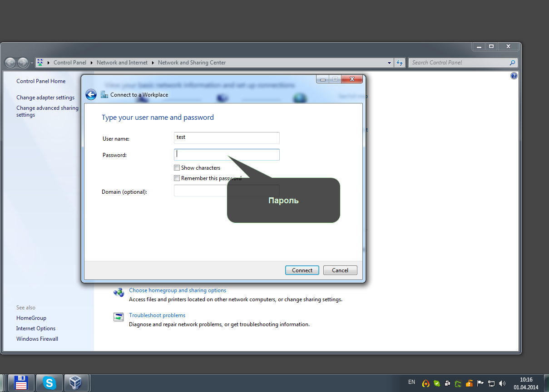The height and width of the screenshot is (392, 549).
Task: Click the stacked windows tray icon
Action: (x=448, y=383)
